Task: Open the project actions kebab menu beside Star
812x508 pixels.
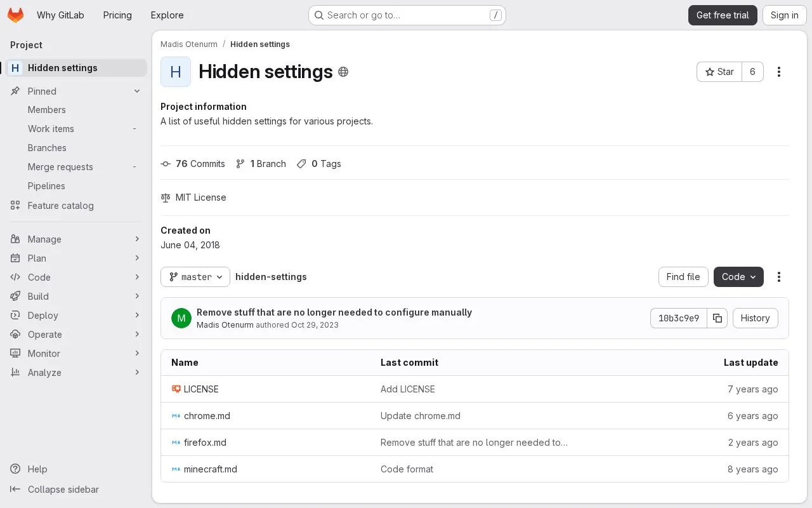Action: pyautogui.click(x=779, y=72)
